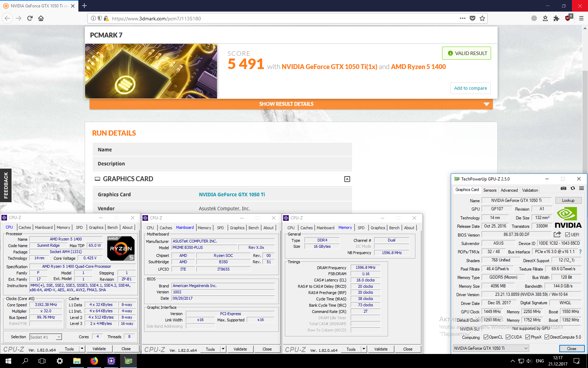Open Bench tab in Mainboard CPU-Z window
Viewport: 588px width, 368px height.
[253, 228]
